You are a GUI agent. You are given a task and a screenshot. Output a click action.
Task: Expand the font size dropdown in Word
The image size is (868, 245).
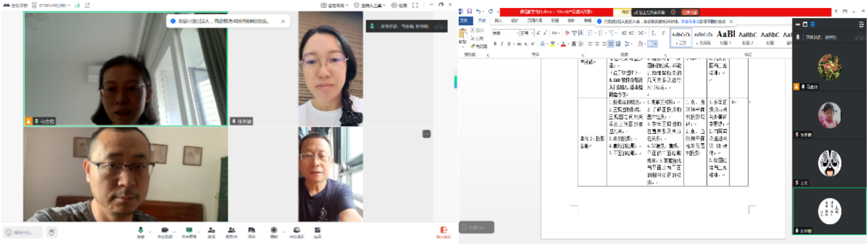click(532, 33)
